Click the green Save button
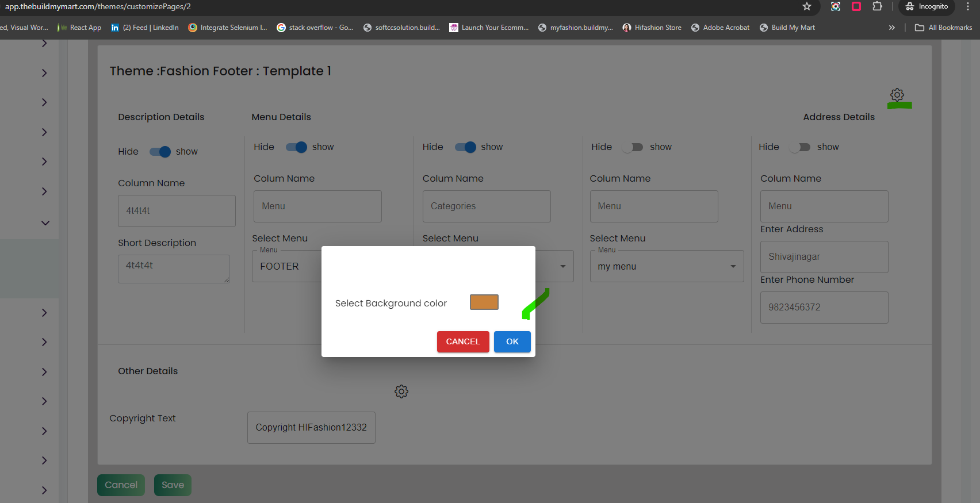980x503 pixels. (x=173, y=485)
